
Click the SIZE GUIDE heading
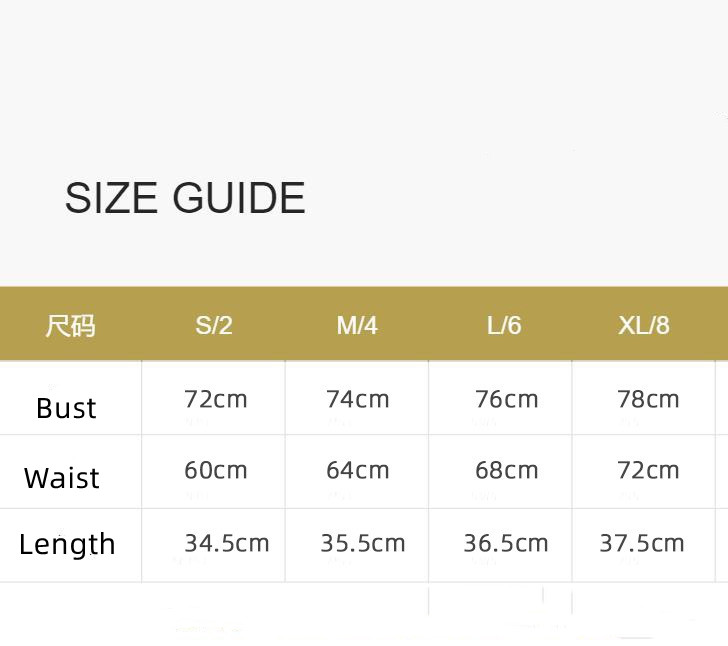(x=185, y=198)
